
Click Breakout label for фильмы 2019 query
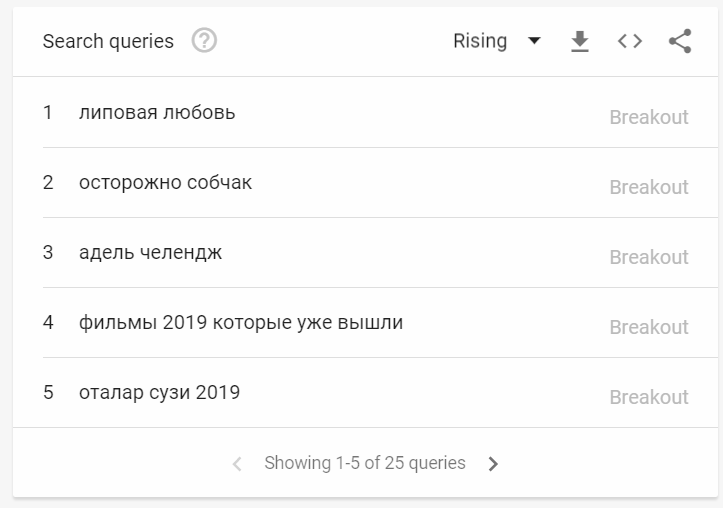click(x=649, y=327)
